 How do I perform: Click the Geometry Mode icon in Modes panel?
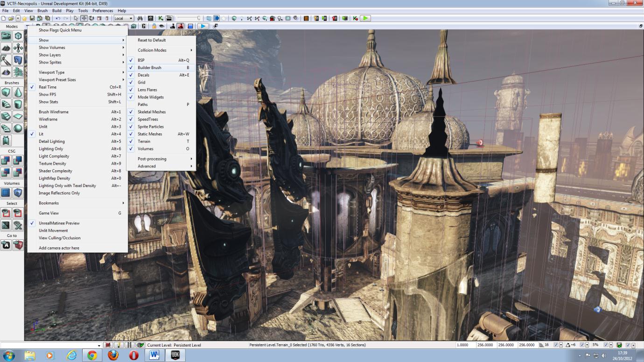[18, 35]
